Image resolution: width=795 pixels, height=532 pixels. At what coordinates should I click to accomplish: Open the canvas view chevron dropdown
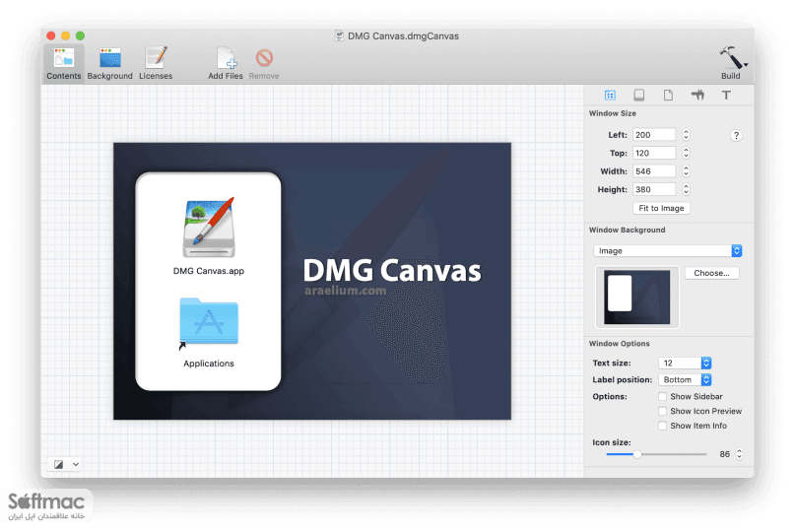click(x=76, y=465)
